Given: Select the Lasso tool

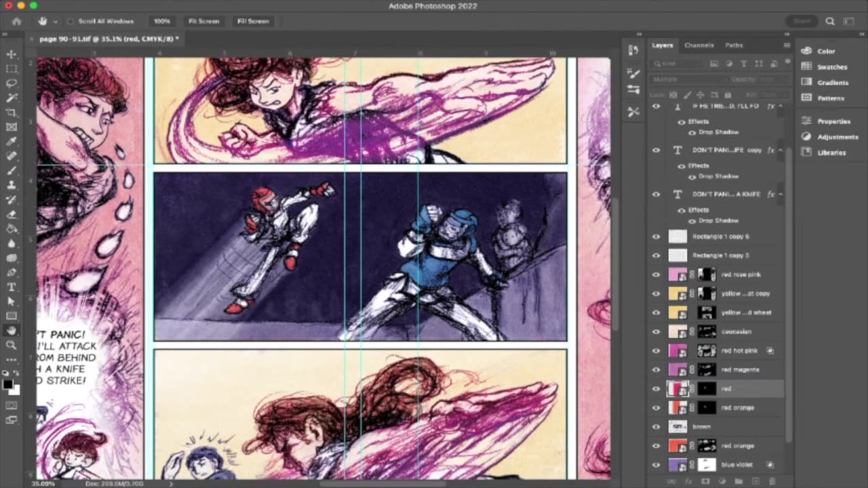Looking at the screenshot, I should pyautogui.click(x=12, y=83).
